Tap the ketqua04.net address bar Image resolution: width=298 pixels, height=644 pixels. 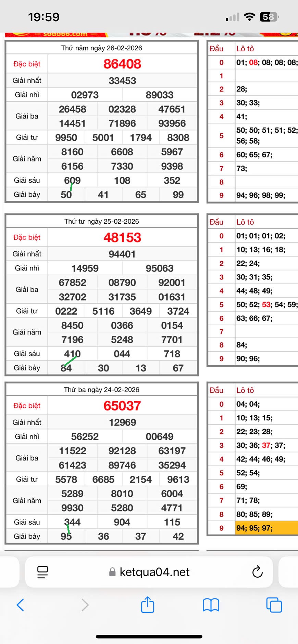coord(154,572)
